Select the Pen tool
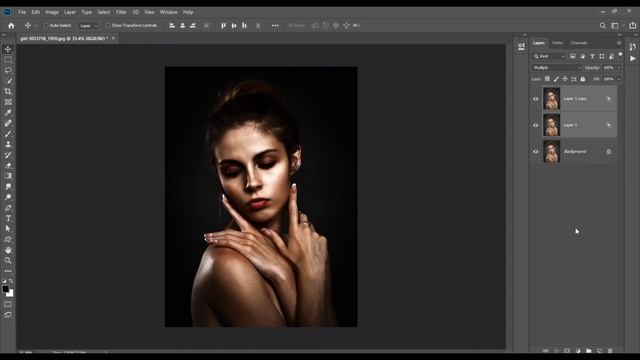This screenshot has width=640, height=360. pyautogui.click(x=8, y=208)
